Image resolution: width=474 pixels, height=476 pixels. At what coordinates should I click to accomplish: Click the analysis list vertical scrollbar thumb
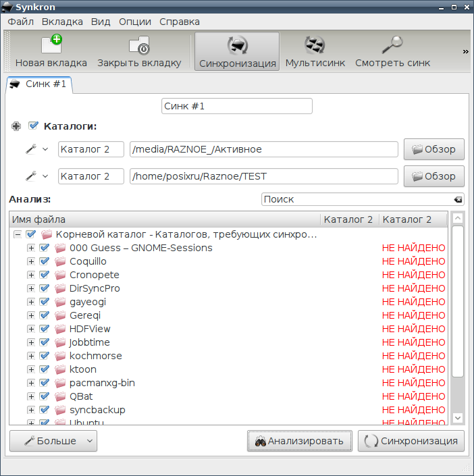coord(458,301)
